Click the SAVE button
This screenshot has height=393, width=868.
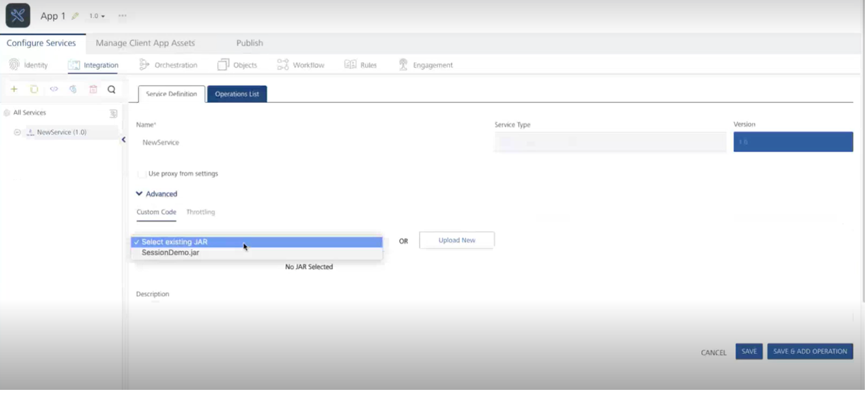coord(749,352)
